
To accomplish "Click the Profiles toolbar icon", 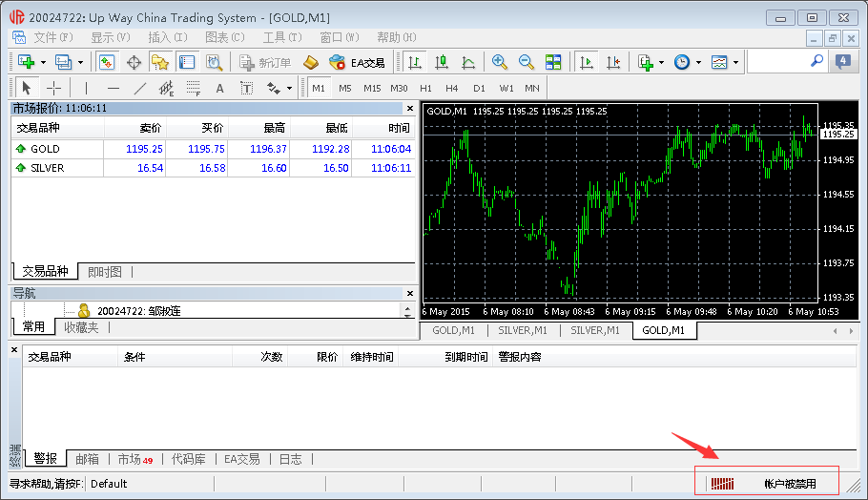I will (63, 61).
